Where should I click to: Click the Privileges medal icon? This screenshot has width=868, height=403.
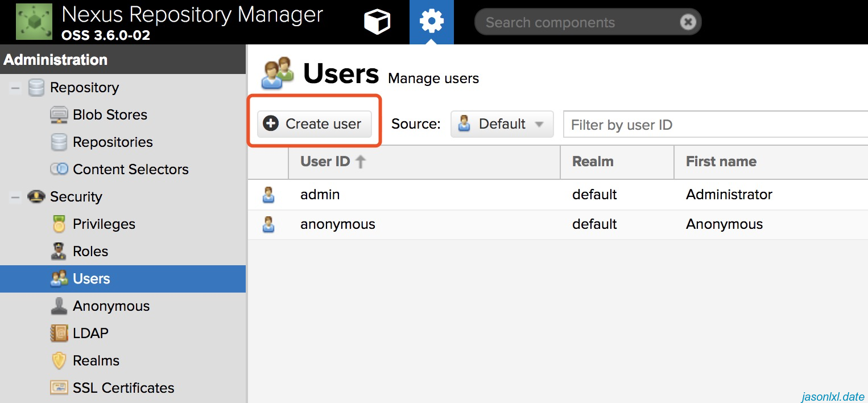[59, 224]
